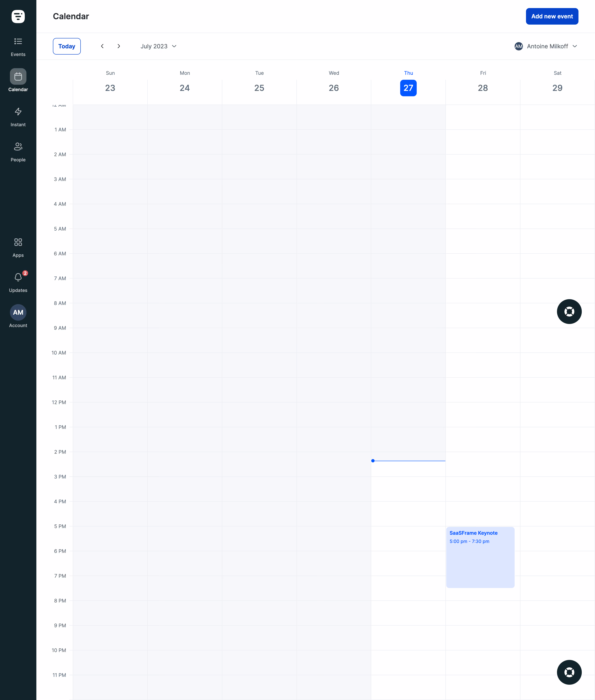Screen dimensions: 595x700
Task: Open the Apps grid
Action: 18,247
